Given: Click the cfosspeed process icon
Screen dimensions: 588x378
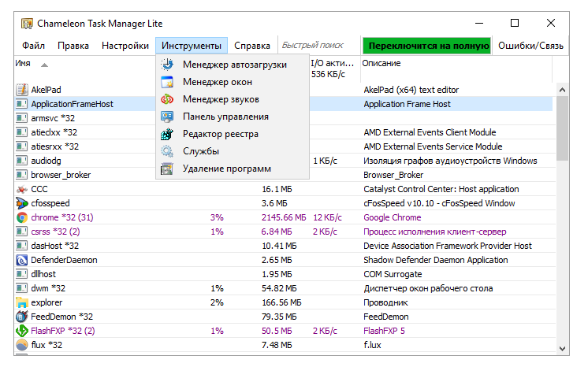Looking at the screenshot, I should (22, 203).
